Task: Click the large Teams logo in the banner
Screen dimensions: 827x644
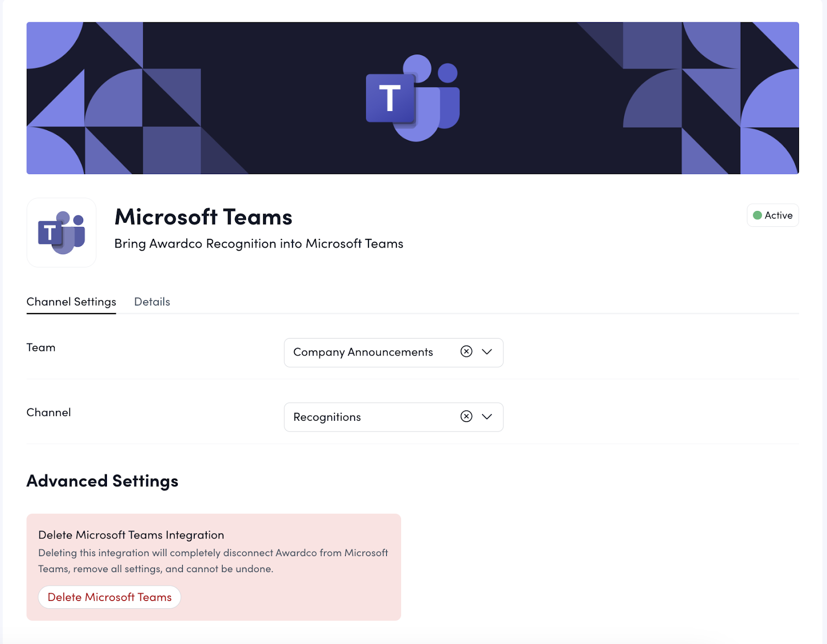Action: pyautogui.click(x=412, y=98)
